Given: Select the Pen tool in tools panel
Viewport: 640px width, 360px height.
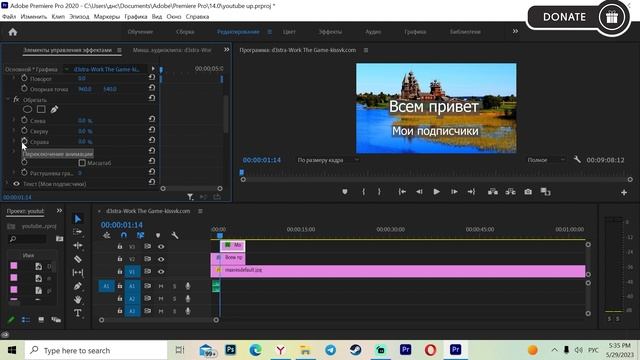Looking at the screenshot, I should 78,286.
